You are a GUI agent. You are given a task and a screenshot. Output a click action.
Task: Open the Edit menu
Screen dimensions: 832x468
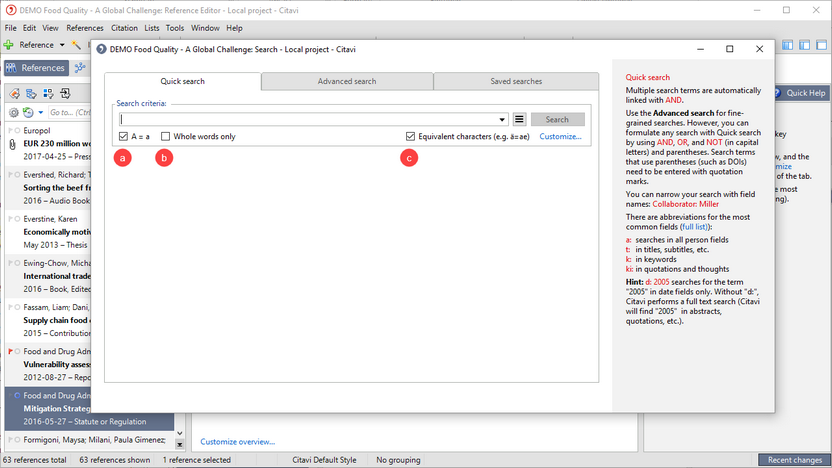tap(29, 28)
